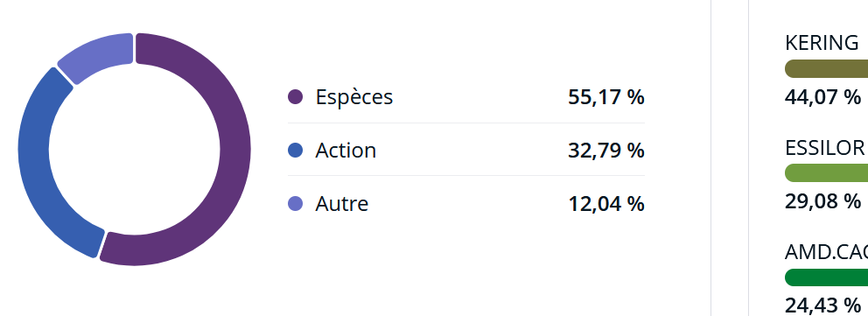868x316 pixels.
Task: Click the olive KERING allocation bar
Action: tap(827, 69)
